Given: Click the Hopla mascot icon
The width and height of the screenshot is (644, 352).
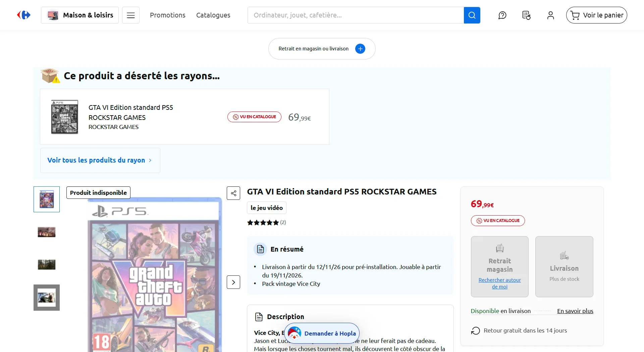Looking at the screenshot, I should [294, 333].
